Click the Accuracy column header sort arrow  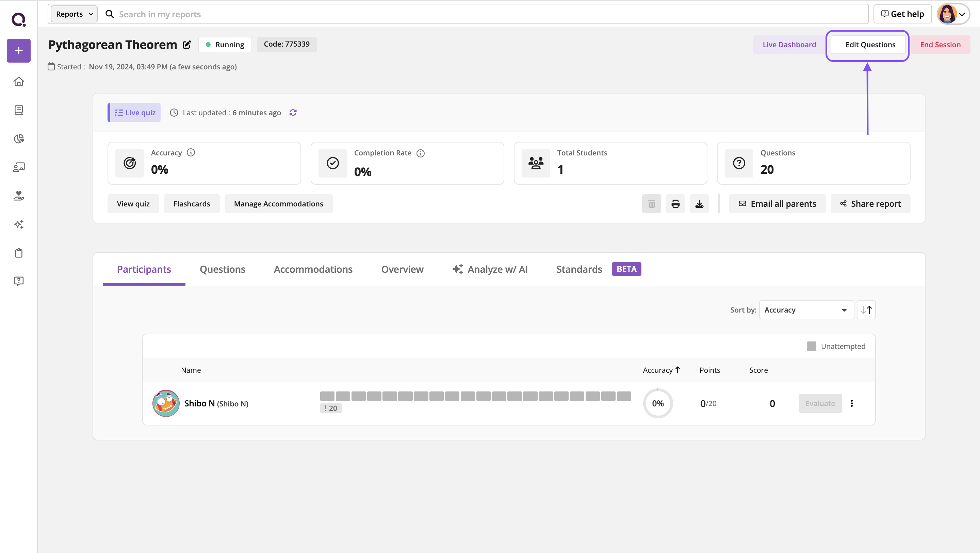pos(677,370)
